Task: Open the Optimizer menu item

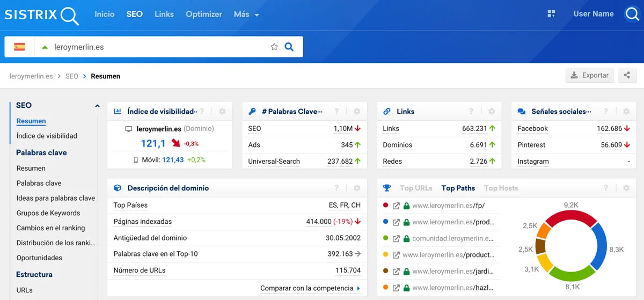Action: point(204,14)
